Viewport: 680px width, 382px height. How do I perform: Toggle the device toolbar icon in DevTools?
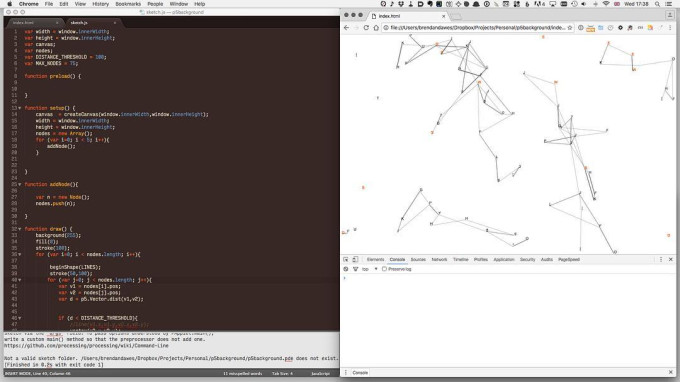point(355,259)
